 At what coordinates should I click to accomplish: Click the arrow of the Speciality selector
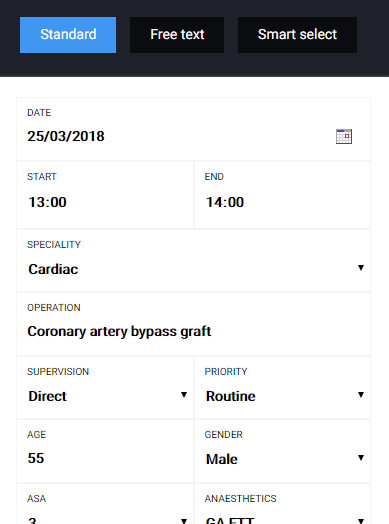(x=361, y=268)
